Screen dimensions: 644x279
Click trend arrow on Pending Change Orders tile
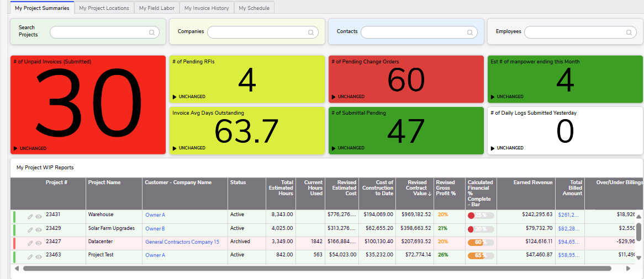click(334, 97)
